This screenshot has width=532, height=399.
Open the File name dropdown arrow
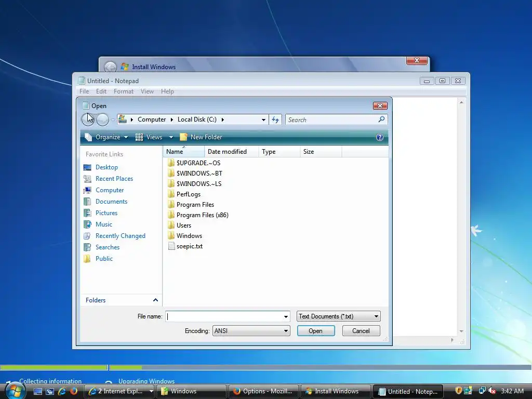(286, 316)
